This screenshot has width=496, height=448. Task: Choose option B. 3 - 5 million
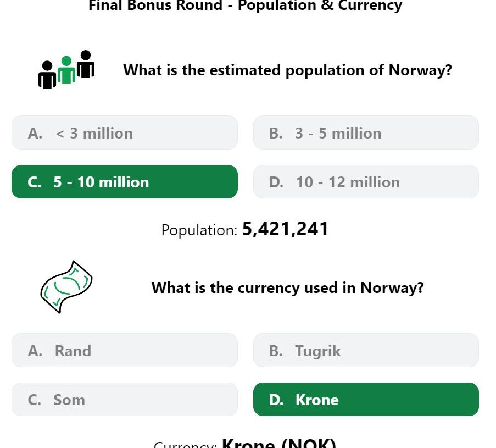click(366, 132)
